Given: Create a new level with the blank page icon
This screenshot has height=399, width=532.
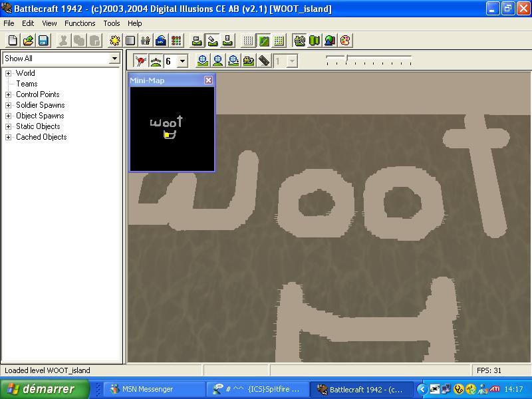Looking at the screenshot, I should [x=13, y=41].
